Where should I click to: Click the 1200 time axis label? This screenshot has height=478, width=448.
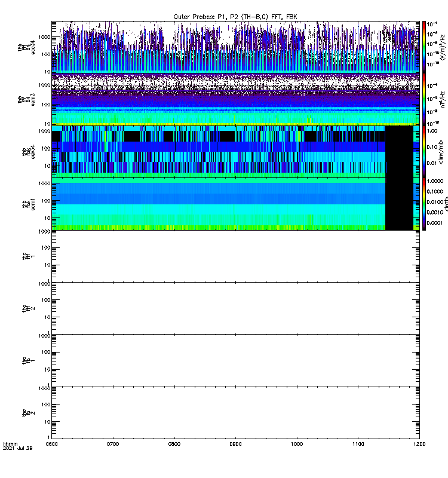[419, 445]
